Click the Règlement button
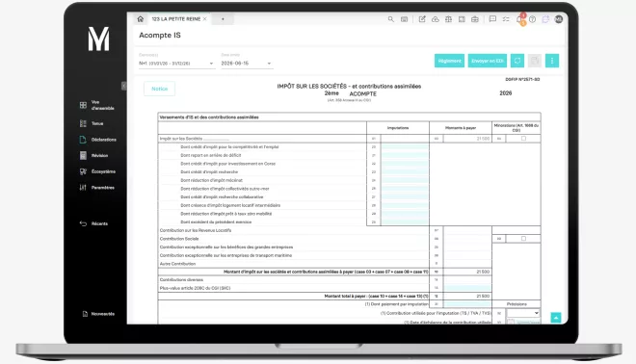Screen dimensions: 636x364 tap(449, 61)
